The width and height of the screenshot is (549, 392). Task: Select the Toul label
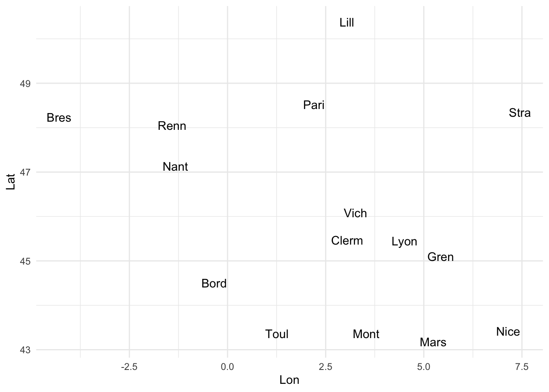[x=277, y=334]
